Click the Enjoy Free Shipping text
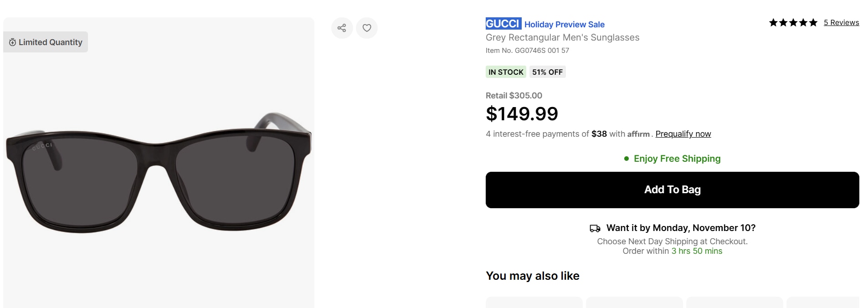 click(677, 159)
